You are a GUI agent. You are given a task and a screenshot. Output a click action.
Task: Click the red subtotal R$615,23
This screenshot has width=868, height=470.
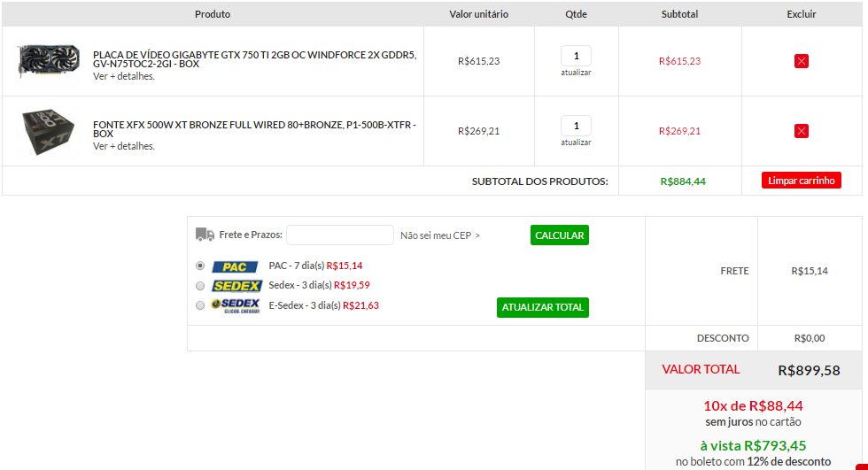[679, 61]
